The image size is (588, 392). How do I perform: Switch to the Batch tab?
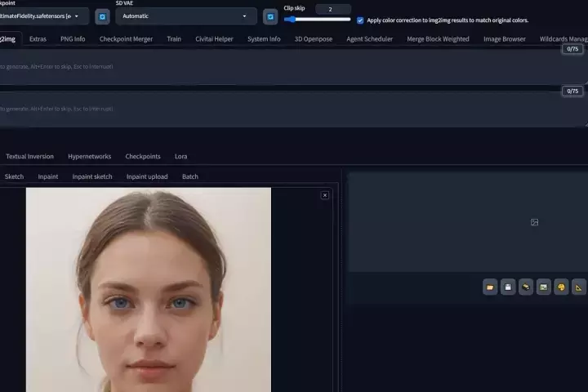pyautogui.click(x=190, y=176)
